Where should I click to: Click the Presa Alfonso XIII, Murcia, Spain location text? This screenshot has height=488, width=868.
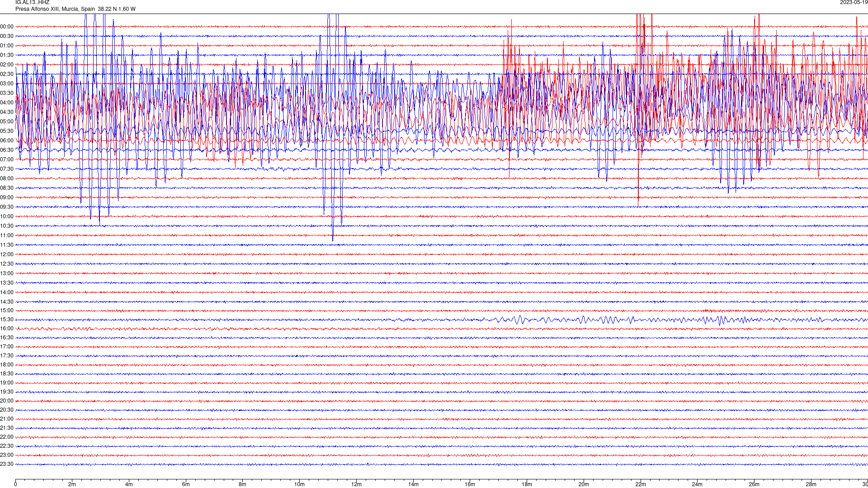click(55, 9)
